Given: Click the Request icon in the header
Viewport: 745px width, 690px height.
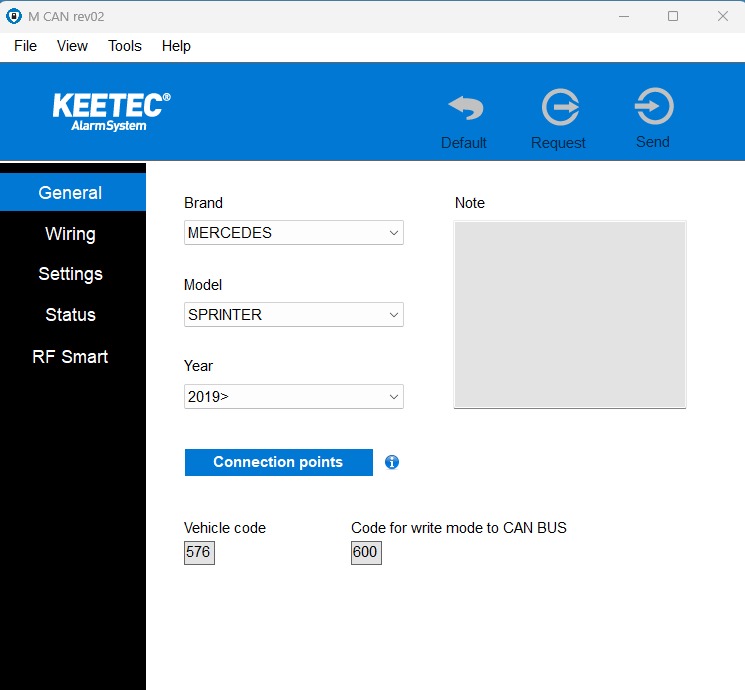Looking at the screenshot, I should [x=560, y=108].
